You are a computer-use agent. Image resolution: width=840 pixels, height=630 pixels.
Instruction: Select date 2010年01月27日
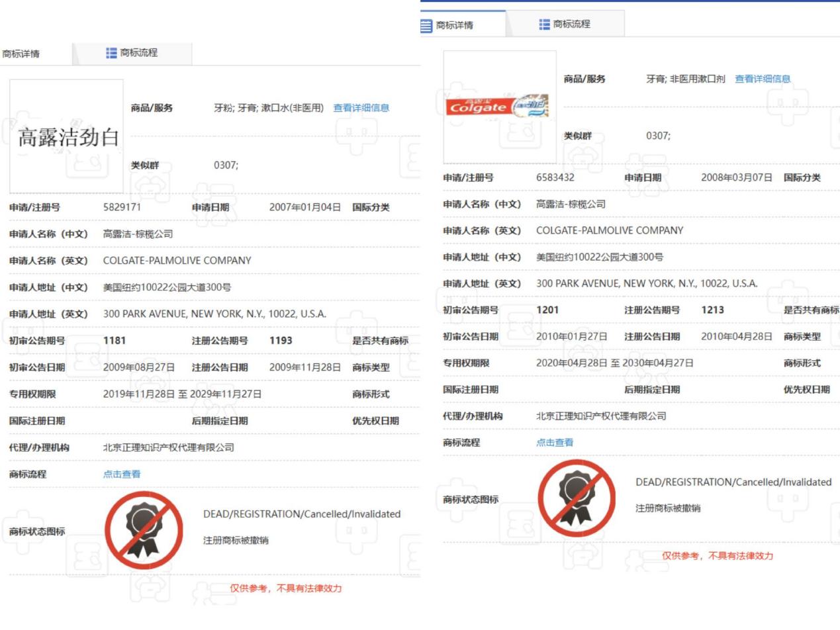[x=572, y=336]
